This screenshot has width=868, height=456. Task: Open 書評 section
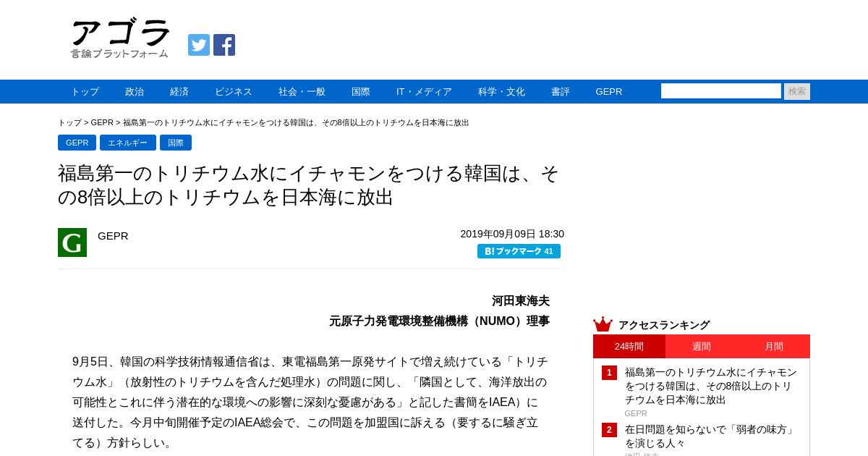pyautogui.click(x=561, y=92)
